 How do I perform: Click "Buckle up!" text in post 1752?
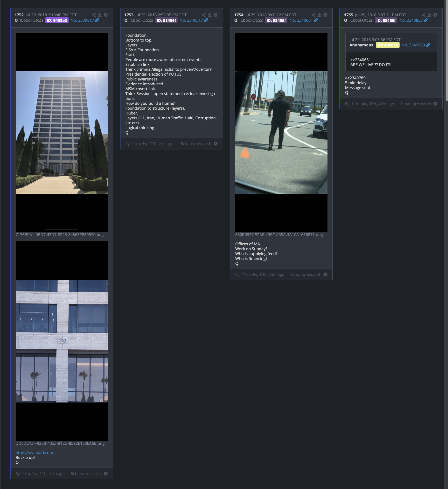click(25, 457)
